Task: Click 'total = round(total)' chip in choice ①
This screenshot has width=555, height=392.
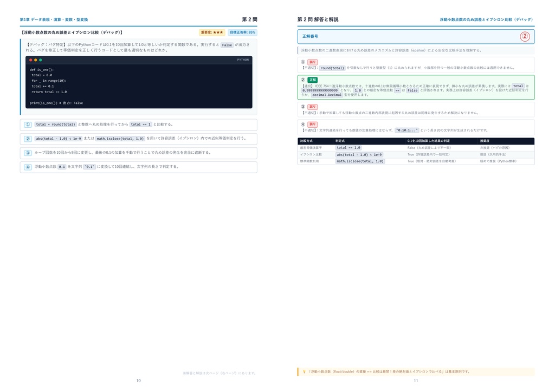Action: point(56,125)
